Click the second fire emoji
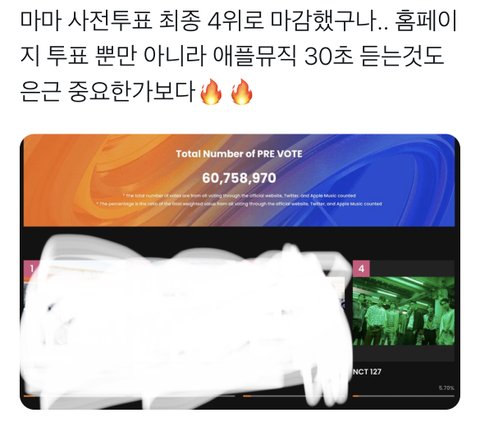This screenshot has height=422, width=480. 242,92
